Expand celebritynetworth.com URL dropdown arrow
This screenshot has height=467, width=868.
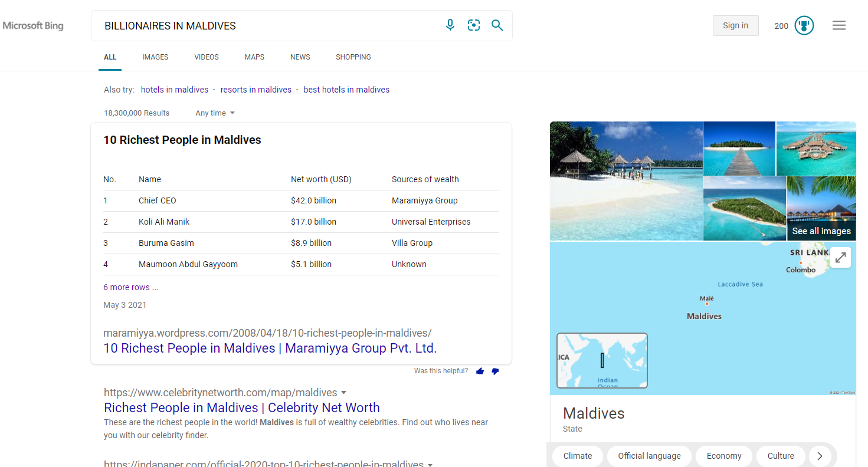coord(344,393)
